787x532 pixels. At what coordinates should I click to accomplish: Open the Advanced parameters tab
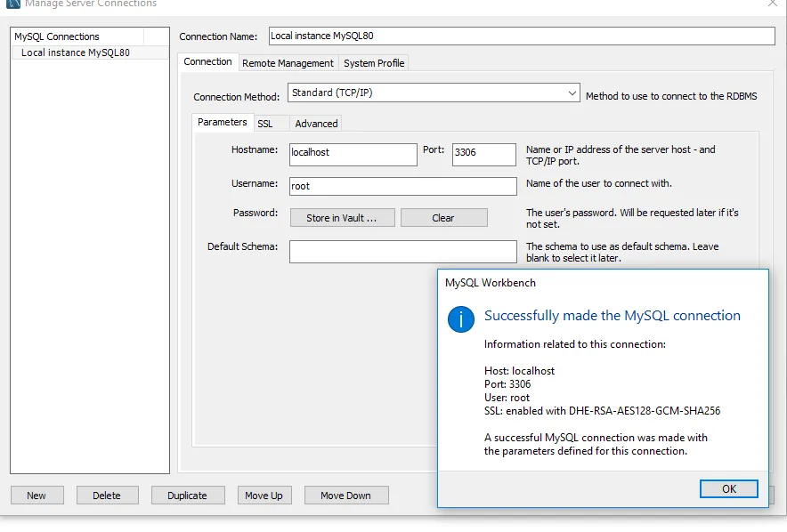(316, 124)
